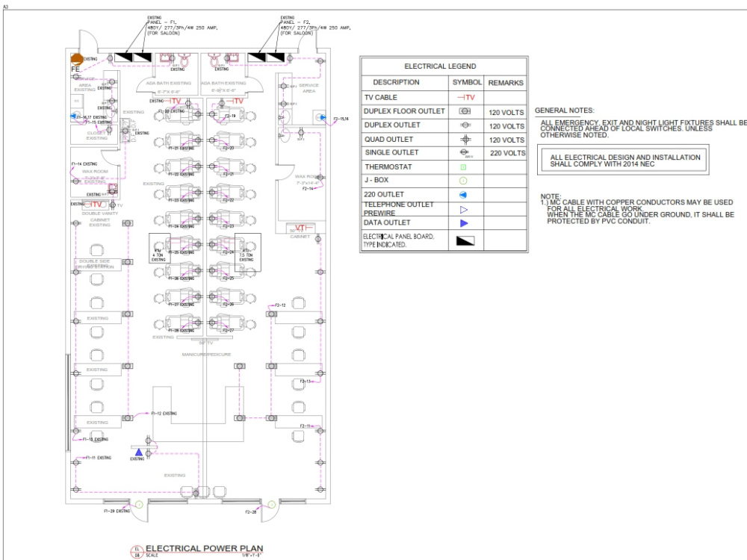Click the 'F1-29 EXISTING' circuit label
The height and width of the screenshot is (560, 747).
[x=117, y=511]
